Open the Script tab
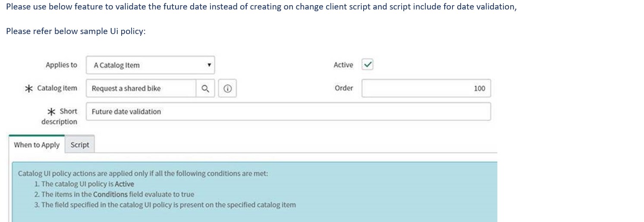This screenshot has height=222, width=644. coord(80,145)
